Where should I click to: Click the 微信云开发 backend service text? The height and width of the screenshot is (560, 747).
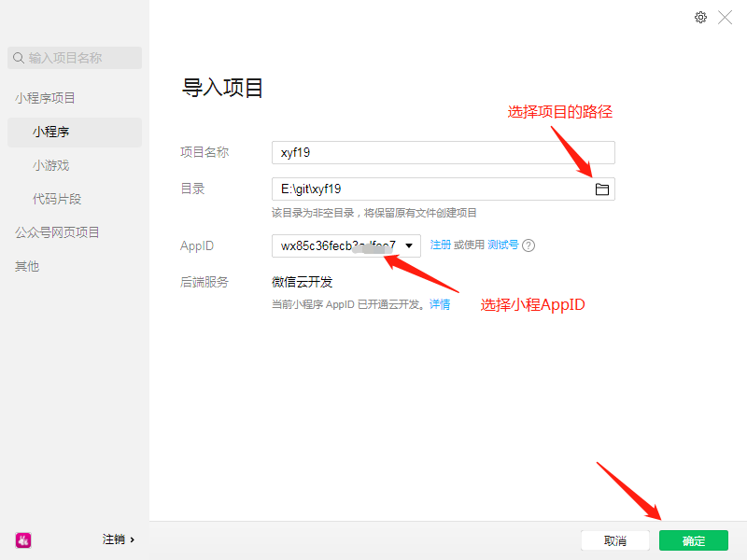pyautogui.click(x=302, y=282)
